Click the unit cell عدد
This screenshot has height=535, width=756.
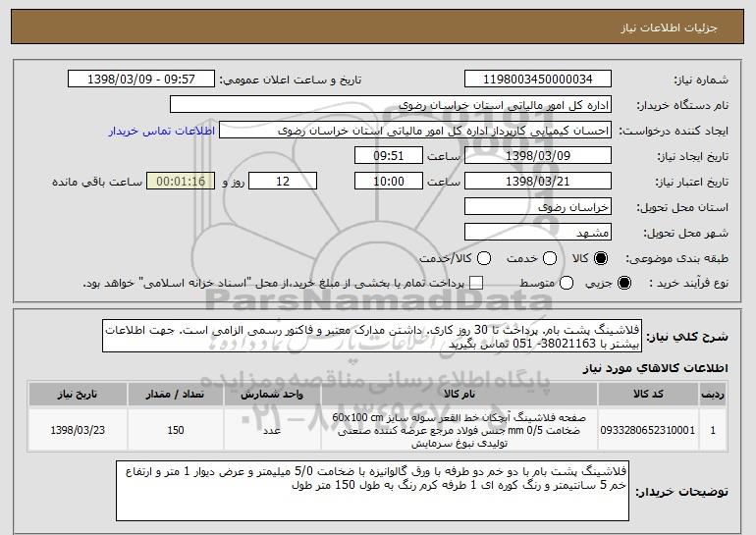(272, 430)
